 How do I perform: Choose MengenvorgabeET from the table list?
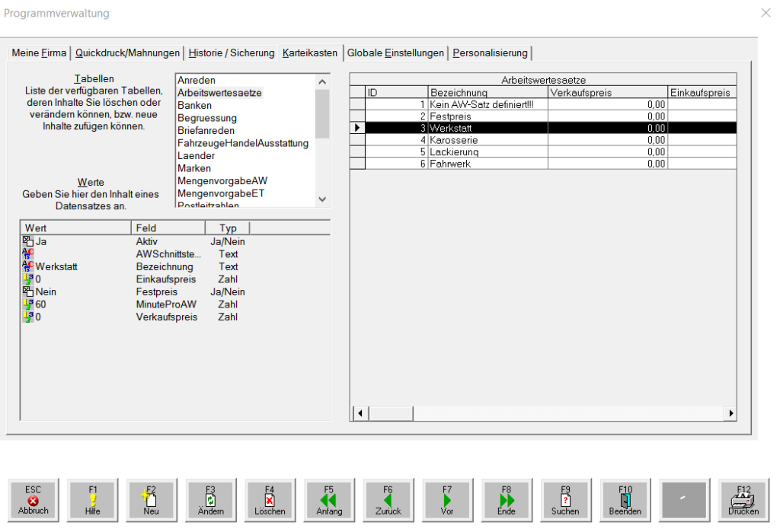point(221,193)
